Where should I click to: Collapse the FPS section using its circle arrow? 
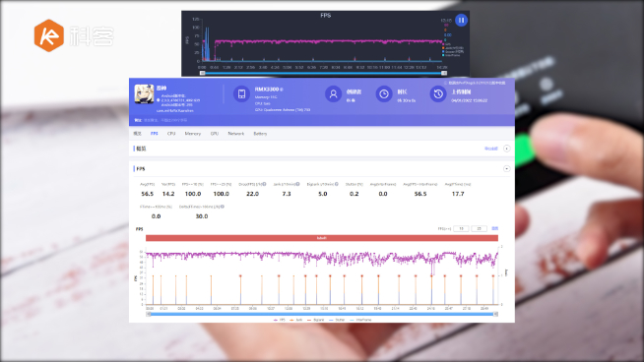click(x=506, y=168)
